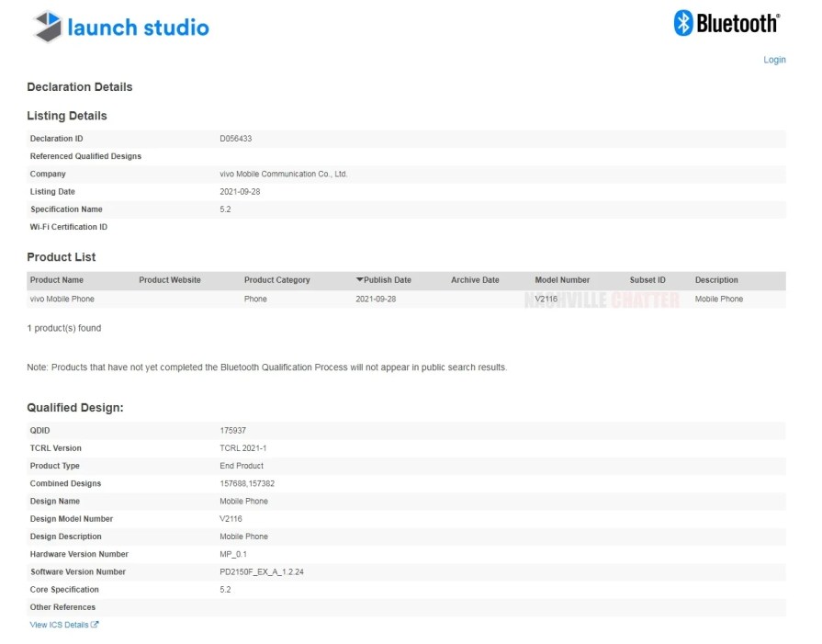Select Declaration ID value D056433

[x=235, y=139]
